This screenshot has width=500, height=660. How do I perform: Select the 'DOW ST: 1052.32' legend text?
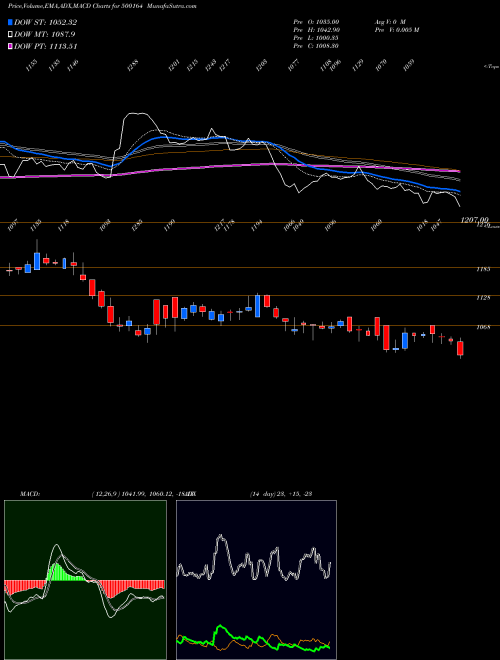click(45, 22)
